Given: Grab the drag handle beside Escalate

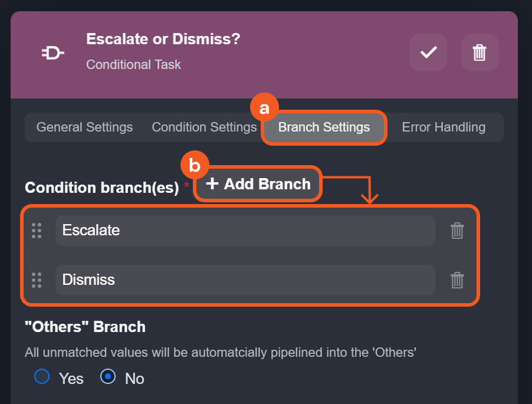Looking at the screenshot, I should (37, 231).
